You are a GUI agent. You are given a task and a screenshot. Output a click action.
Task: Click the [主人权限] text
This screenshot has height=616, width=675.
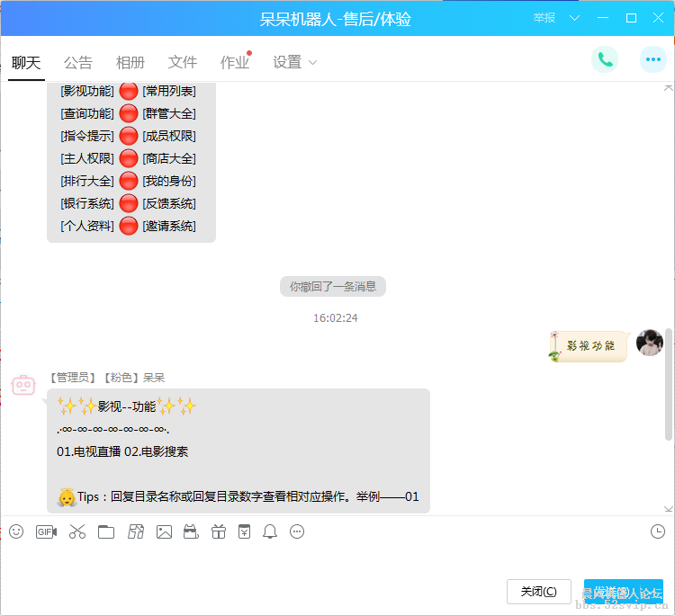tap(87, 158)
